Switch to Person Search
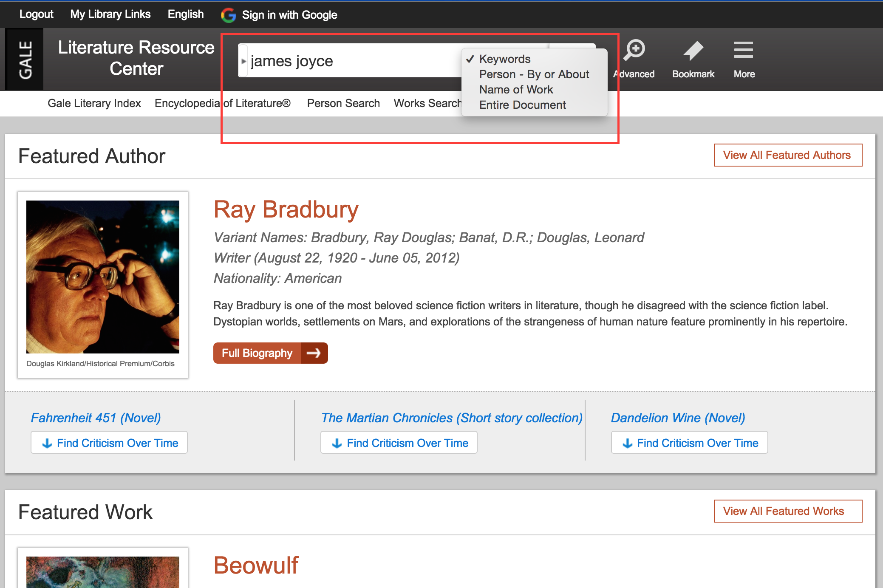The width and height of the screenshot is (883, 588). 343,103
